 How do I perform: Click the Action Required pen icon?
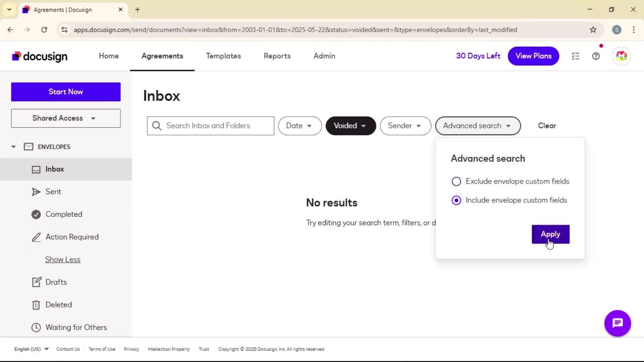pos(36,237)
